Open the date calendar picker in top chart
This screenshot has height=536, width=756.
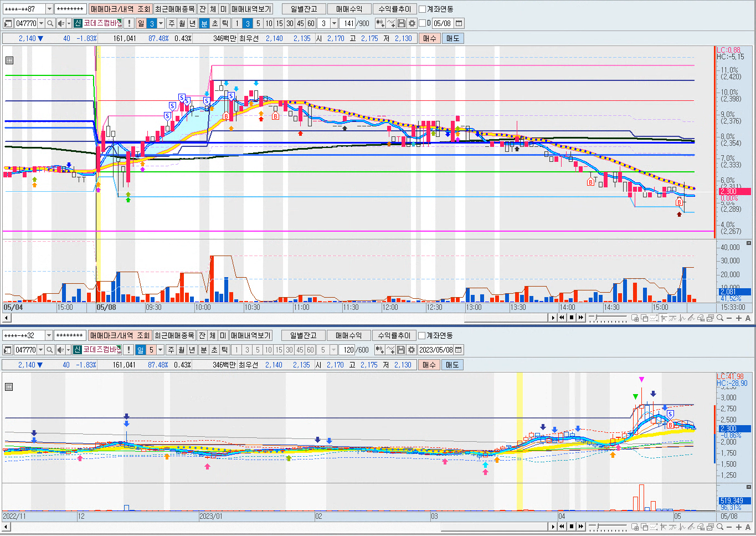tap(459, 23)
